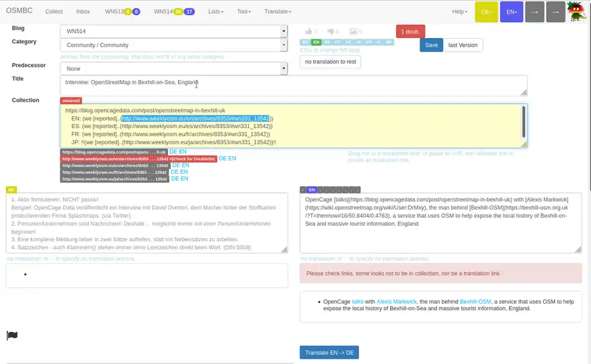This screenshot has height=364, width=591.
Task: Click the yellow DE label above the left text box
Action: click(11, 190)
